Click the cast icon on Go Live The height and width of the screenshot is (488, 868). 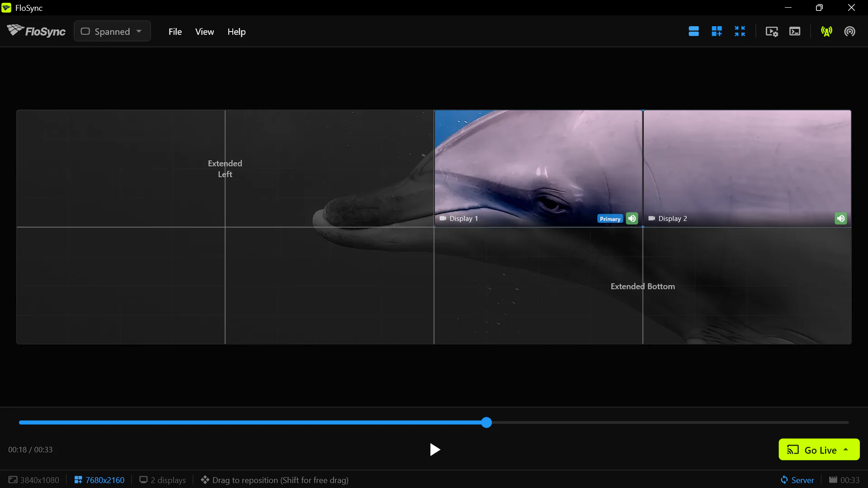793,450
